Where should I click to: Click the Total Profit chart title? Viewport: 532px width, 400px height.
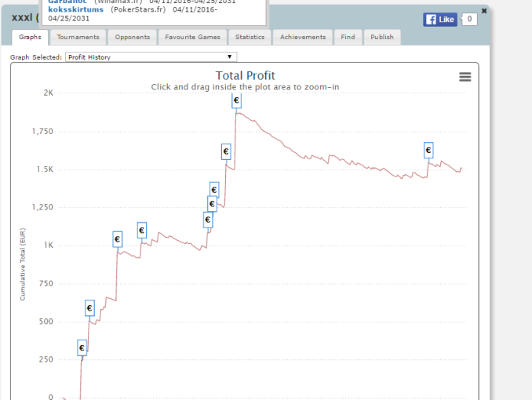pyautogui.click(x=245, y=75)
